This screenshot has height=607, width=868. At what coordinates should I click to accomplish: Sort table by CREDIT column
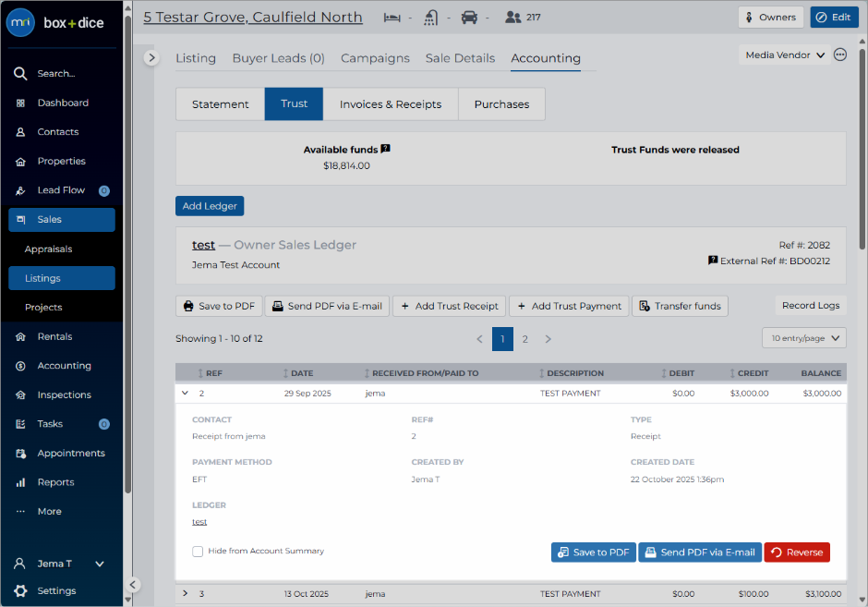pos(749,373)
